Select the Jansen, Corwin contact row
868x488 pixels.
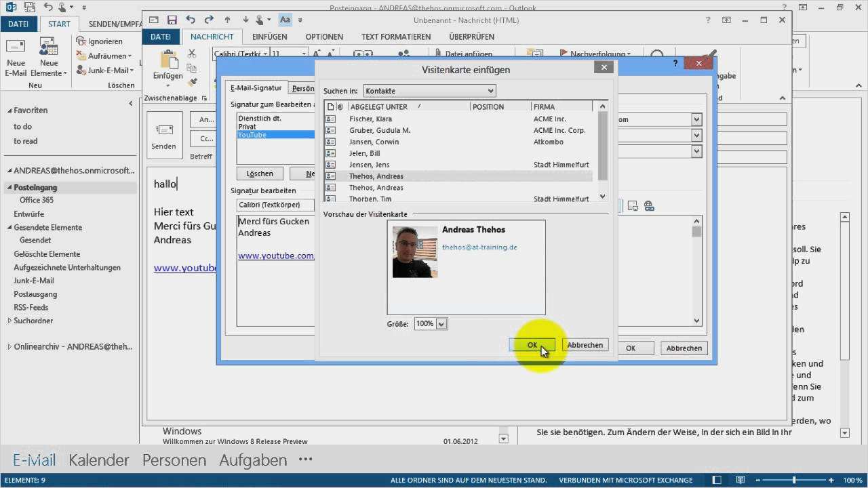click(374, 142)
